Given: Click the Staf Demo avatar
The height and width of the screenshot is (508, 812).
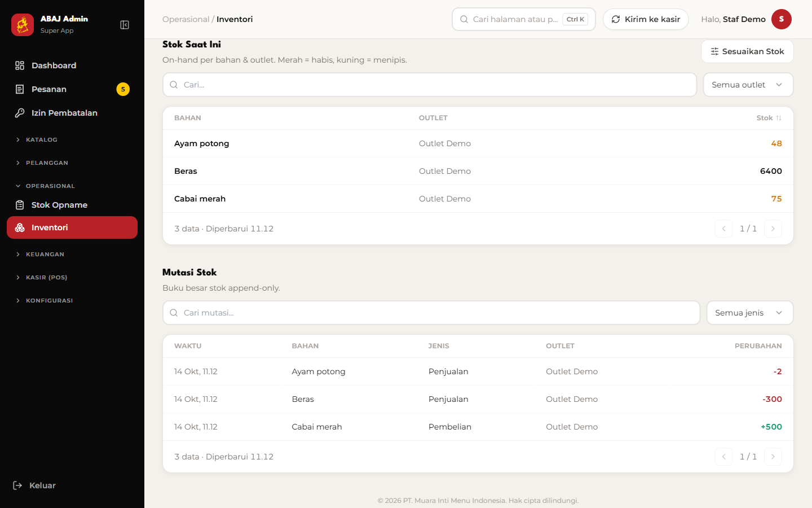Looking at the screenshot, I should click(782, 19).
